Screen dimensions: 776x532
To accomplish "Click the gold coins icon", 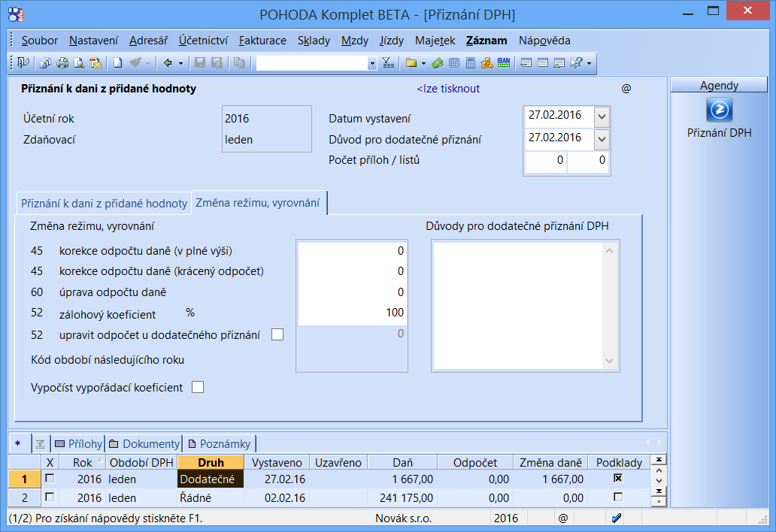I will [x=487, y=63].
